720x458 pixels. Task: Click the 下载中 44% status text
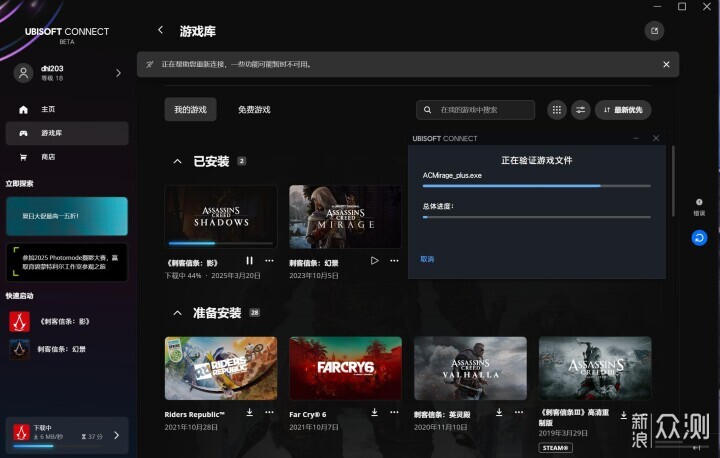point(183,276)
